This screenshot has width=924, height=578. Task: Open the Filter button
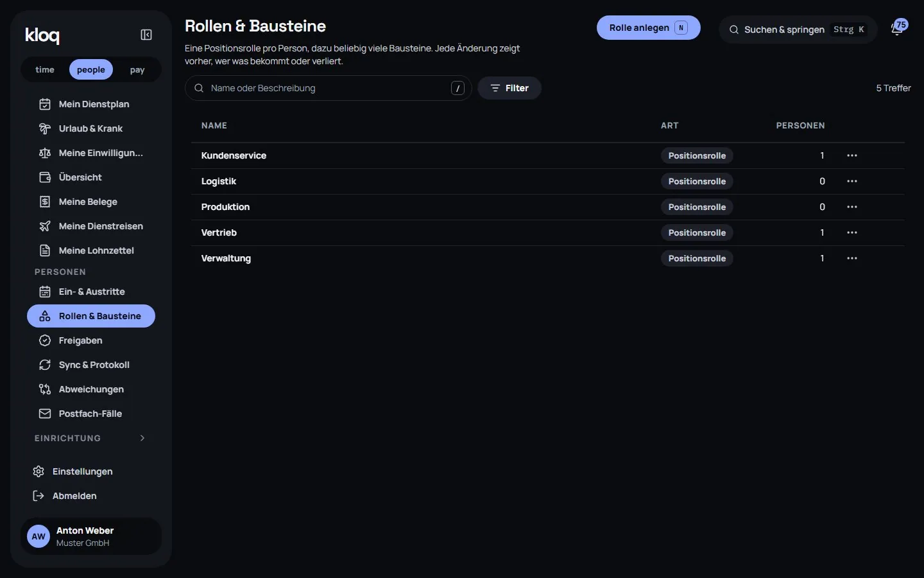coord(509,88)
